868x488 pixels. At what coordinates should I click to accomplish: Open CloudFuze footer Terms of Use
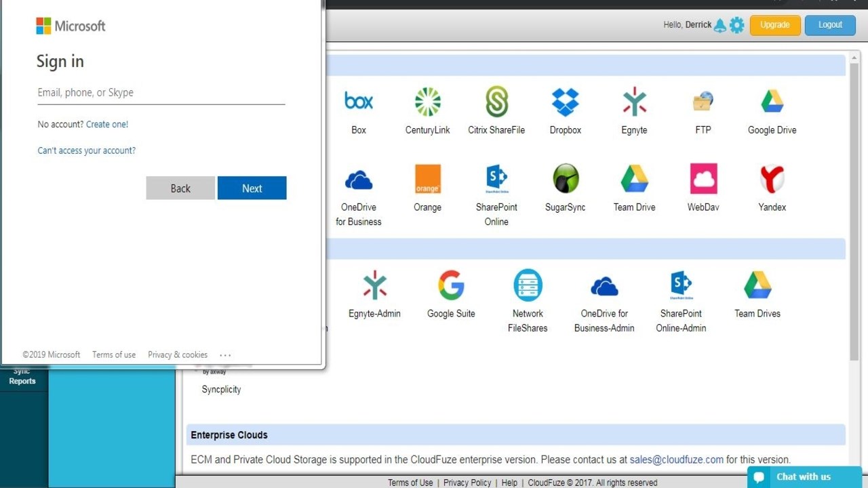click(410, 483)
